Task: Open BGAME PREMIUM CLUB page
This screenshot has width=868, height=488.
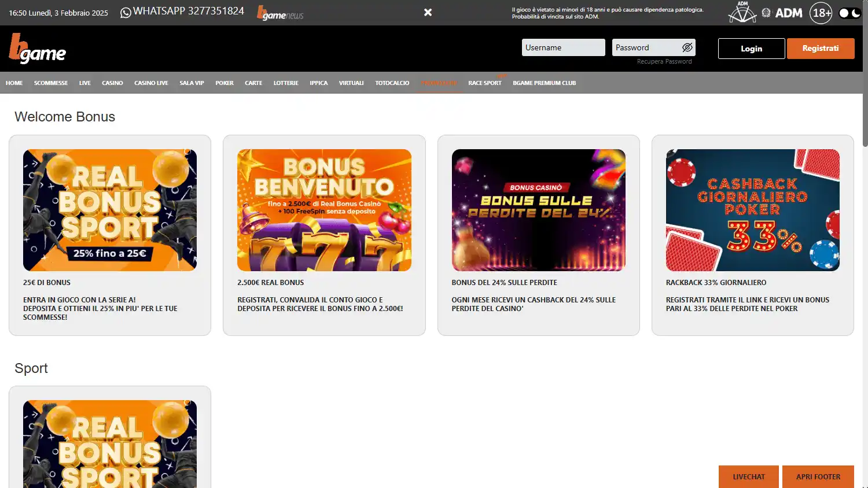Action: coord(544,83)
